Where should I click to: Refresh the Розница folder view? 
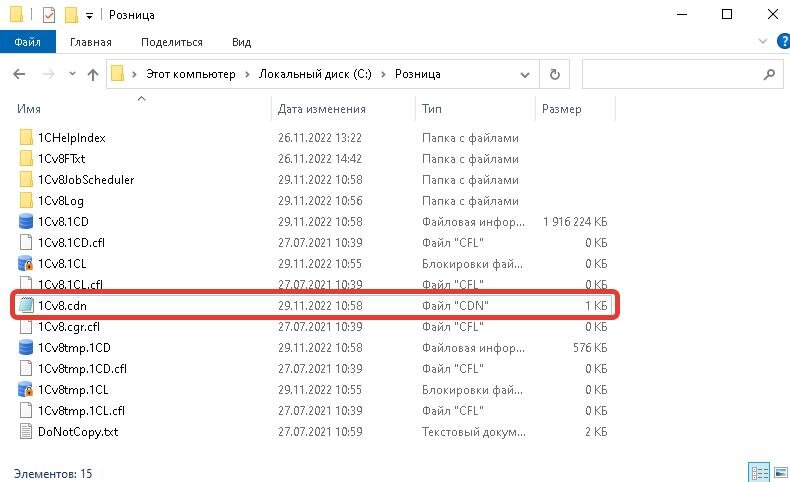click(555, 75)
